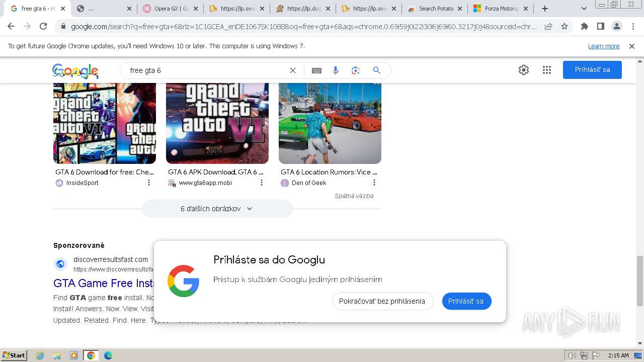Open the on-screen keyboard input tool
The image size is (644, 362).
pyautogui.click(x=316, y=70)
